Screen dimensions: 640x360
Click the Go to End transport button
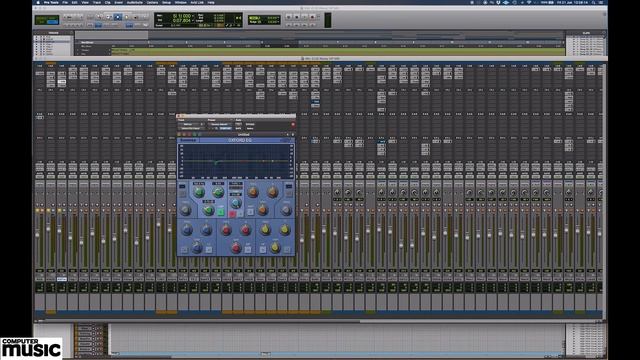[x=312, y=25]
